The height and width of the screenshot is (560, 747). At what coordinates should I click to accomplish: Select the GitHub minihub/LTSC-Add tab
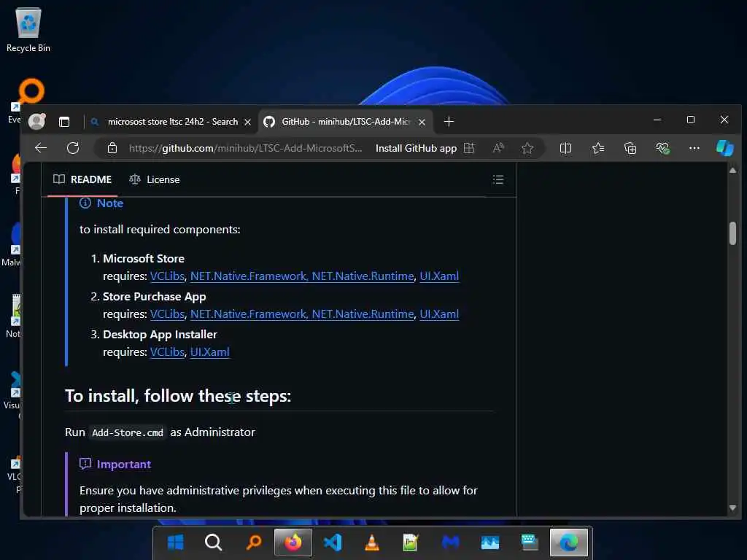pyautogui.click(x=346, y=122)
